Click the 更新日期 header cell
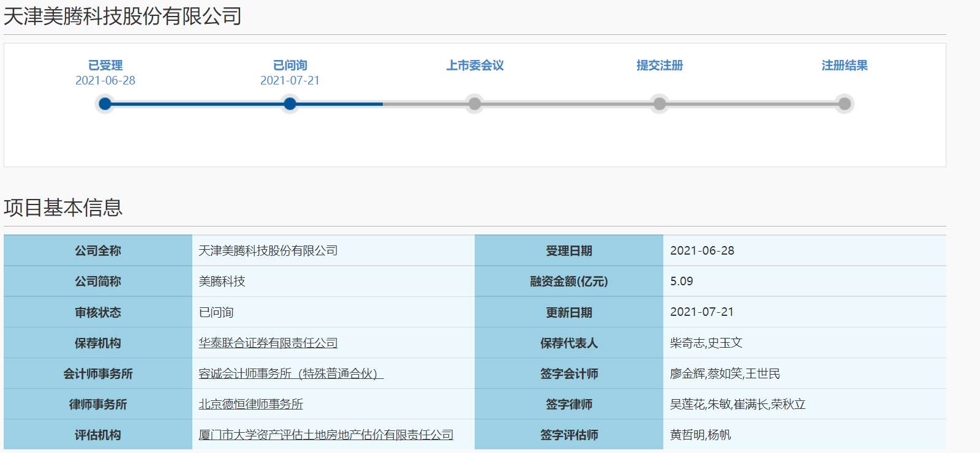The width and height of the screenshot is (980, 453). pyautogui.click(x=569, y=312)
